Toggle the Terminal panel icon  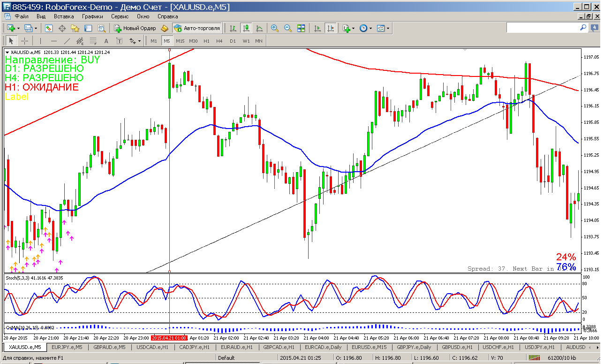pos(88,28)
